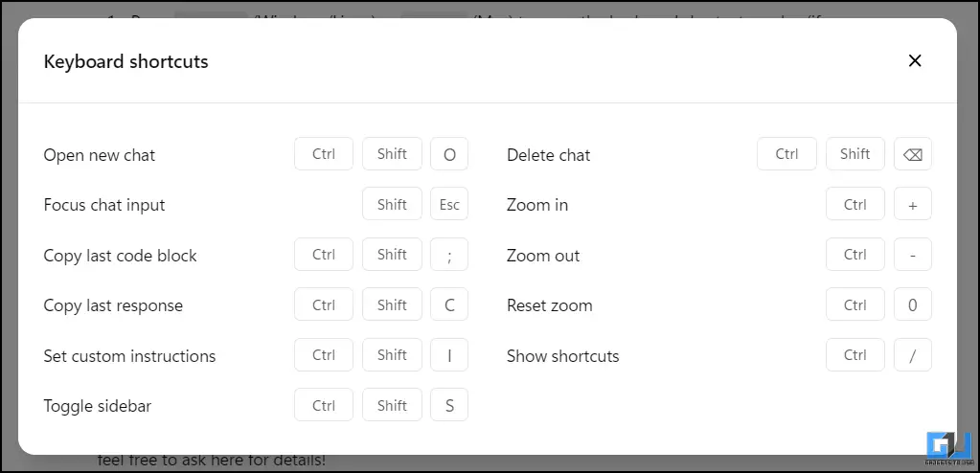The height and width of the screenshot is (473, 980).
Task: Close the Keyboard shortcuts dialog
Action: (x=914, y=60)
